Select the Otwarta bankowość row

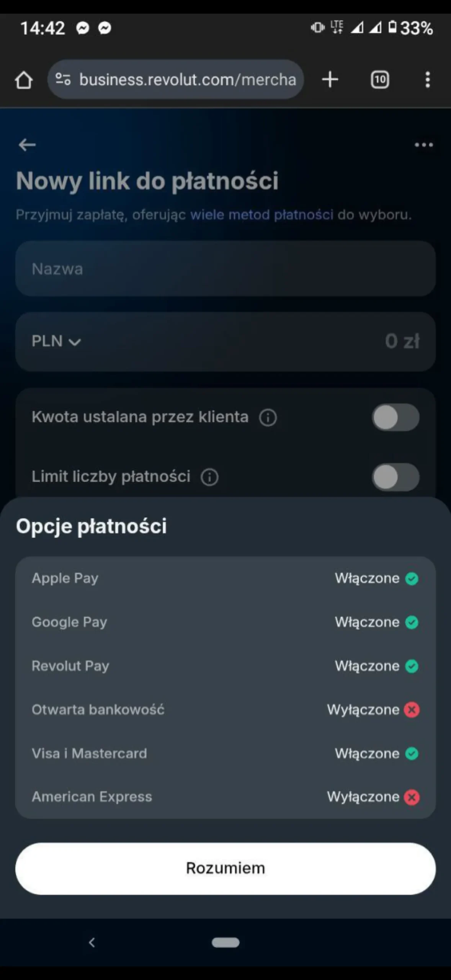click(225, 710)
